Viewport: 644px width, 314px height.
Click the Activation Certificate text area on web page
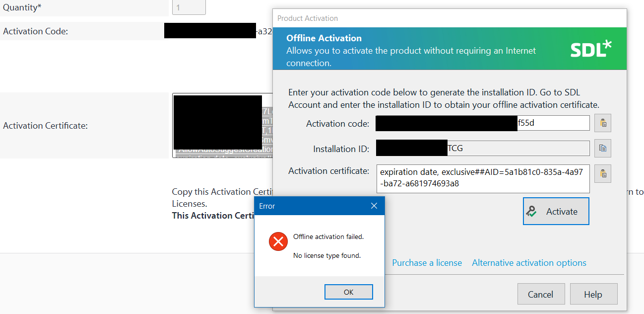point(222,125)
